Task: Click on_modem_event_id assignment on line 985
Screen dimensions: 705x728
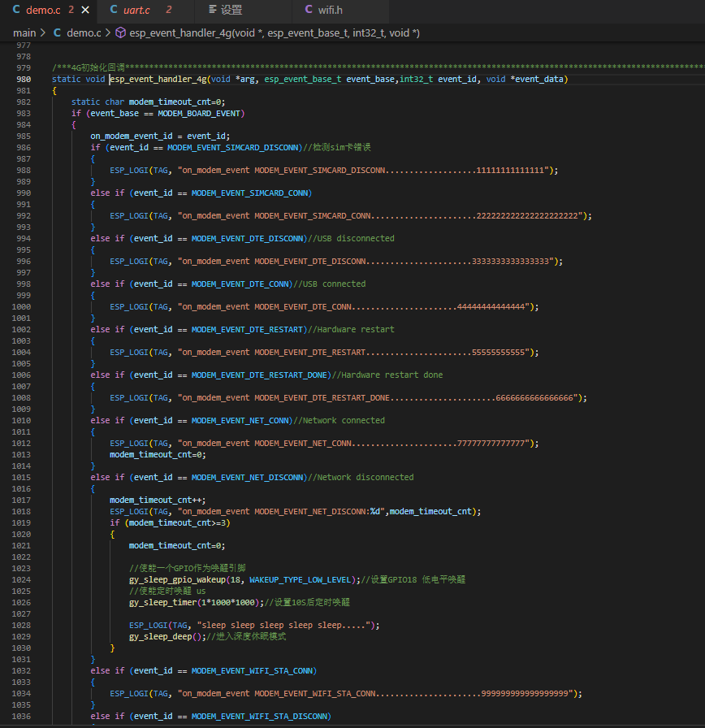Action: pos(160,136)
